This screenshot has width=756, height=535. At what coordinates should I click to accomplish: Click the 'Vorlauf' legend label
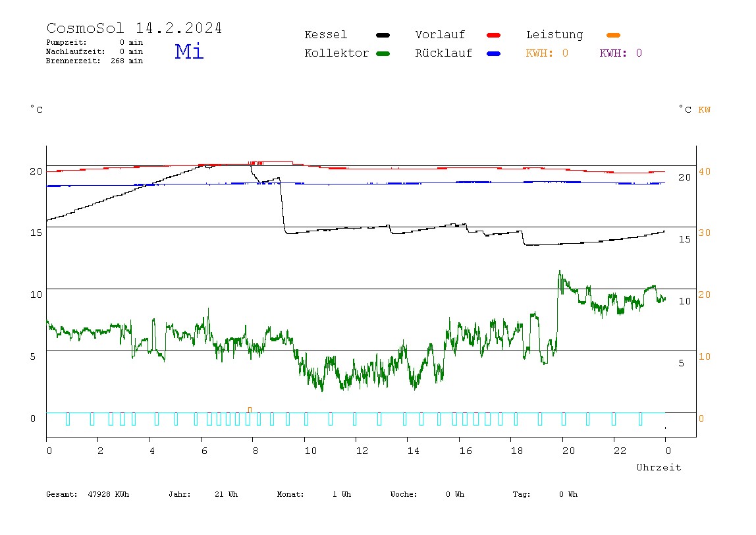440,35
